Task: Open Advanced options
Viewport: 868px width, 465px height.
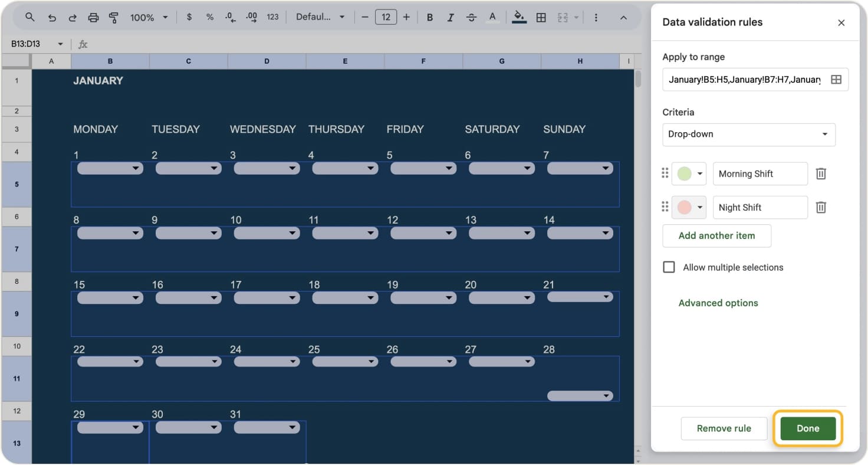Action: pos(718,303)
